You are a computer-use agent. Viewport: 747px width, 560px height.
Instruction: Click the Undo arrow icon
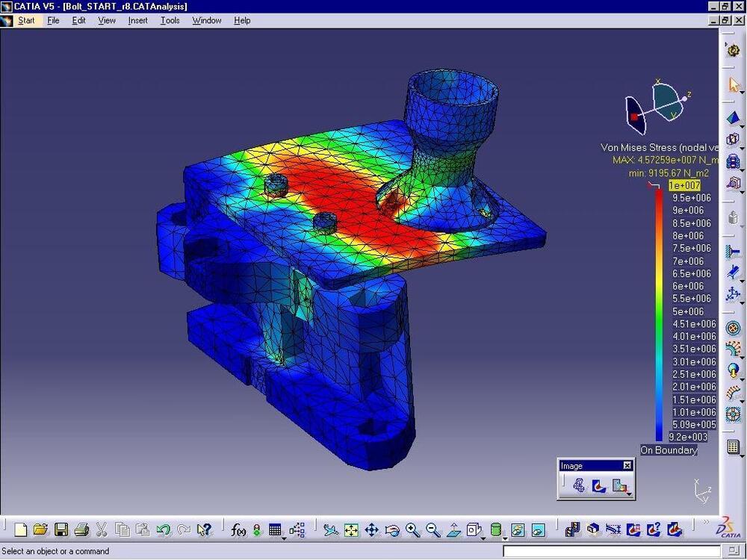tap(163, 530)
